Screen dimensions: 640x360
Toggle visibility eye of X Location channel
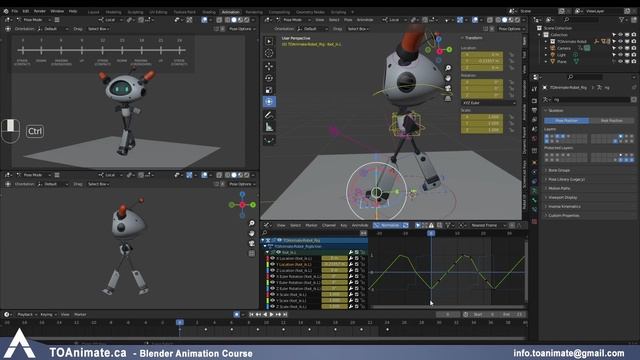273,258
